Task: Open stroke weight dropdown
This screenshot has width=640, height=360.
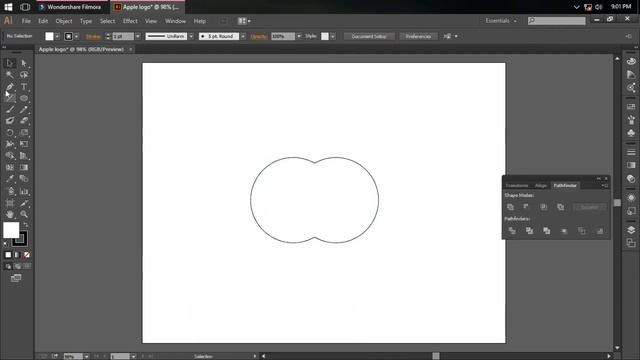Action: [x=138, y=36]
